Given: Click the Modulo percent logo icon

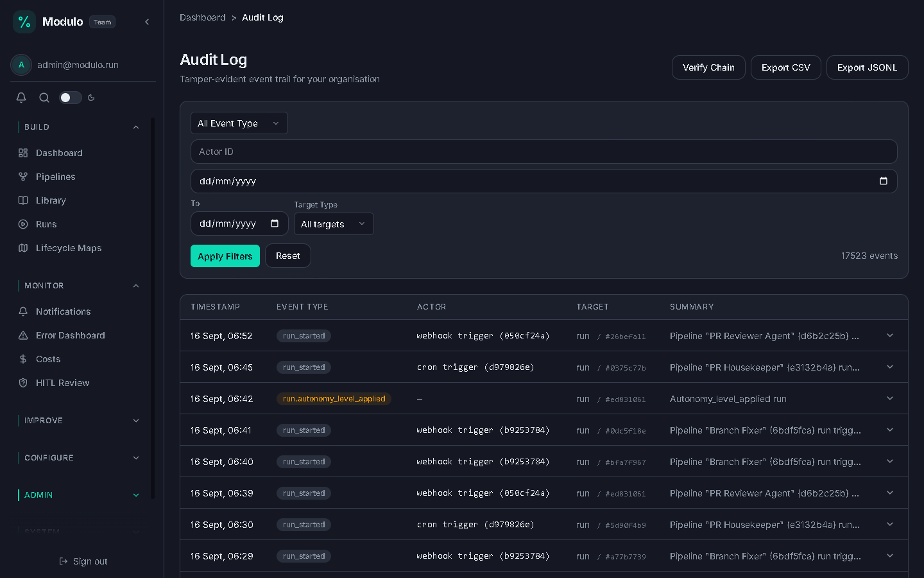Looking at the screenshot, I should click(24, 22).
